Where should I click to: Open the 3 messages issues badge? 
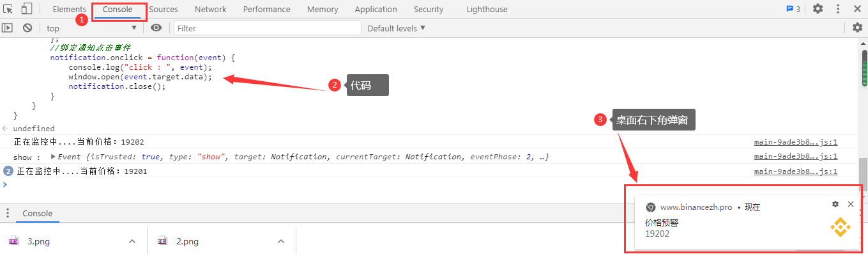(793, 9)
